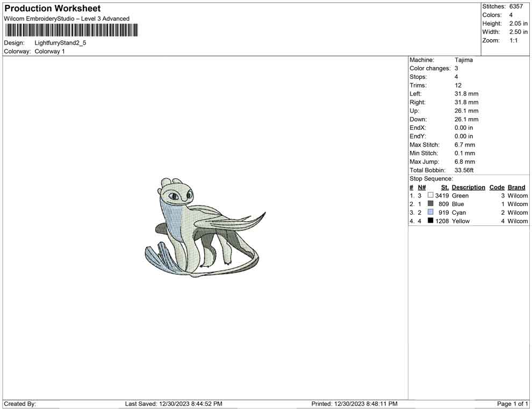The width and height of the screenshot is (532, 409).
Task: Click the Max Jump value 6.8 mm
Action: point(465,162)
